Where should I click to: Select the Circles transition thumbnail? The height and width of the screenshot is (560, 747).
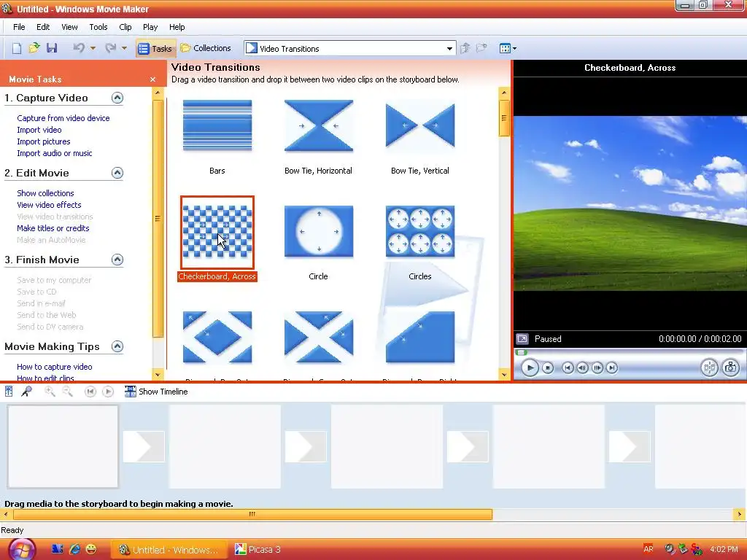pos(420,231)
